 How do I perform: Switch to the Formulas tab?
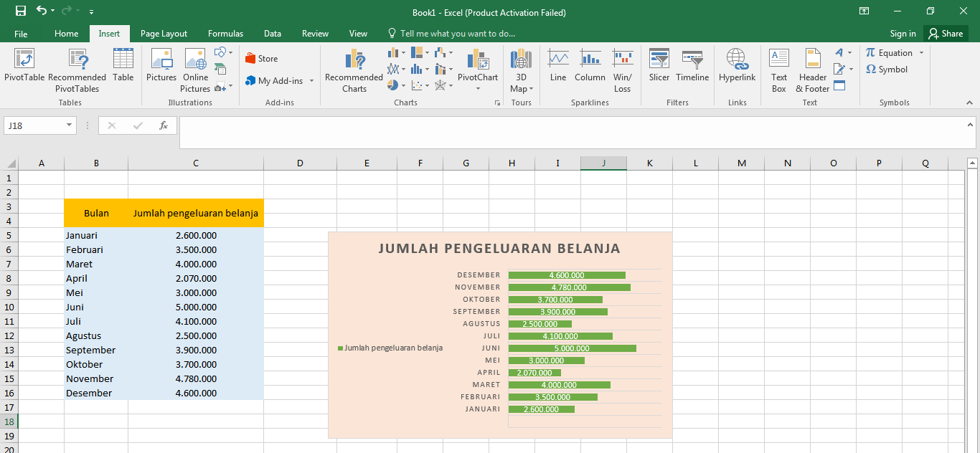(x=225, y=33)
